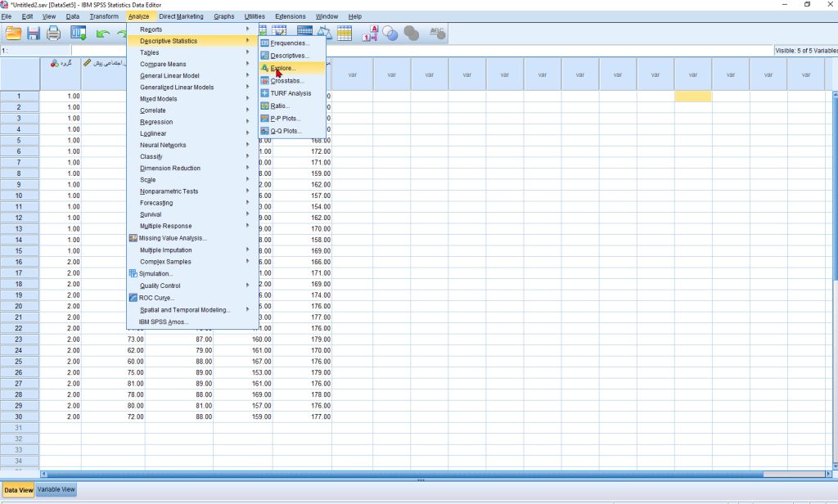This screenshot has width=838, height=504.
Task: Click the nominal icon on گروه column header
Action: coord(55,63)
